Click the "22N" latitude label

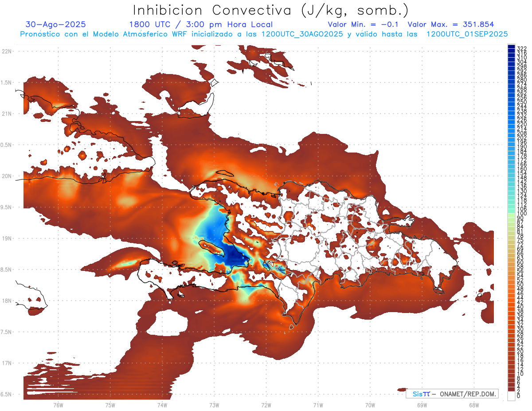[7, 51]
